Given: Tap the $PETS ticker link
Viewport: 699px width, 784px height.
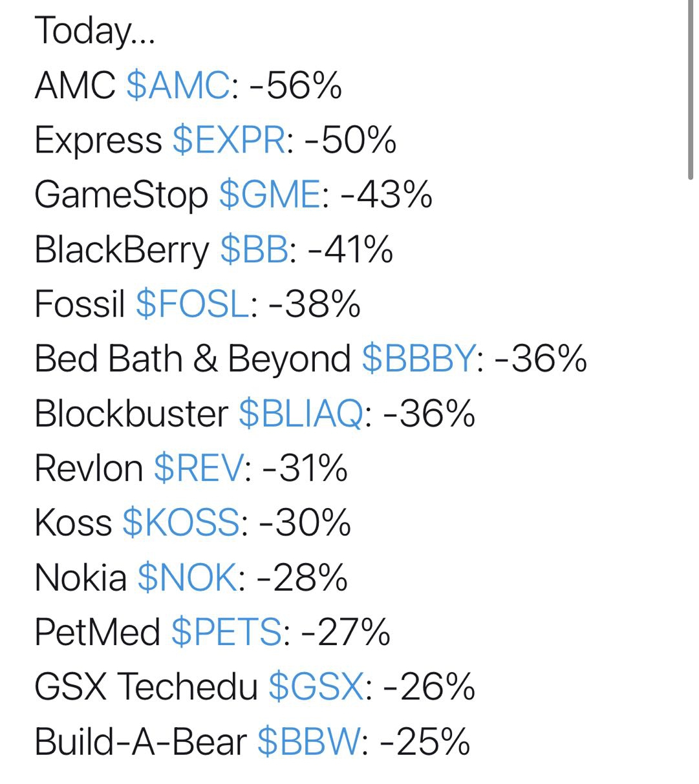Looking at the screenshot, I should pyautogui.click(x=226, y=631).
